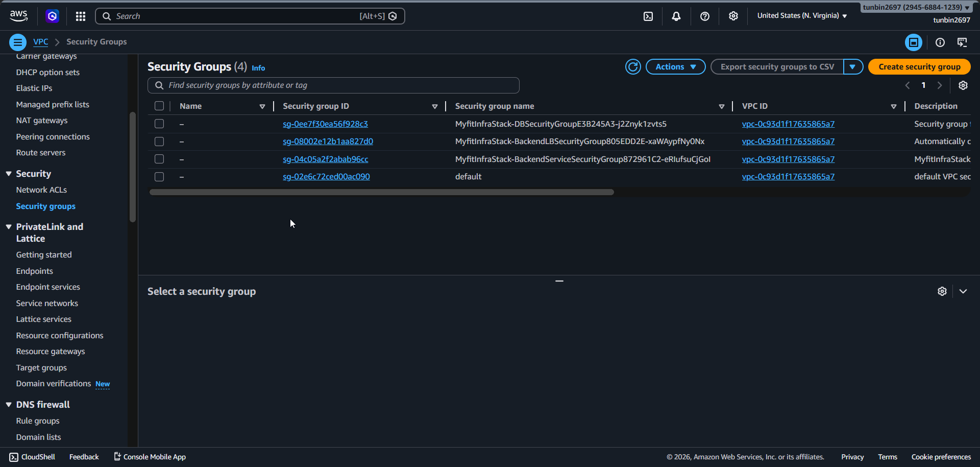Toggle the hamburger navigation menu
Screen dimensions: 980x467
(x=18, y=42)
